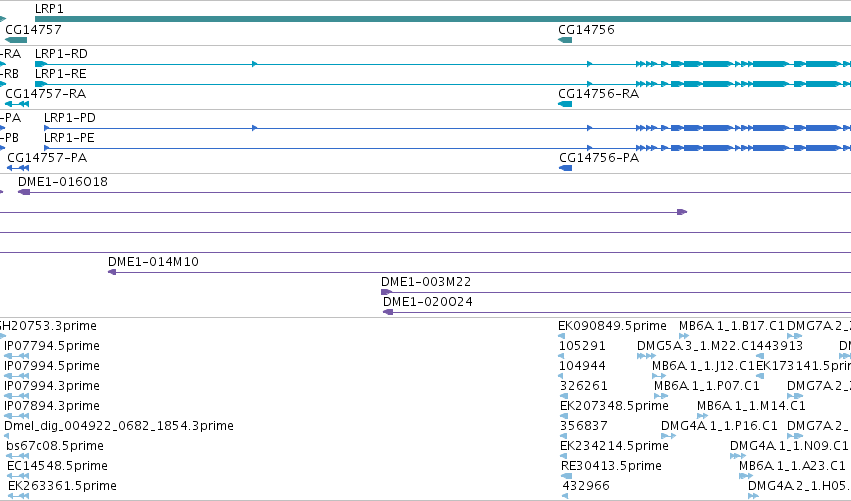Select the LRP1-RE transcript label
851x501 pixels.
pos(60,74)
